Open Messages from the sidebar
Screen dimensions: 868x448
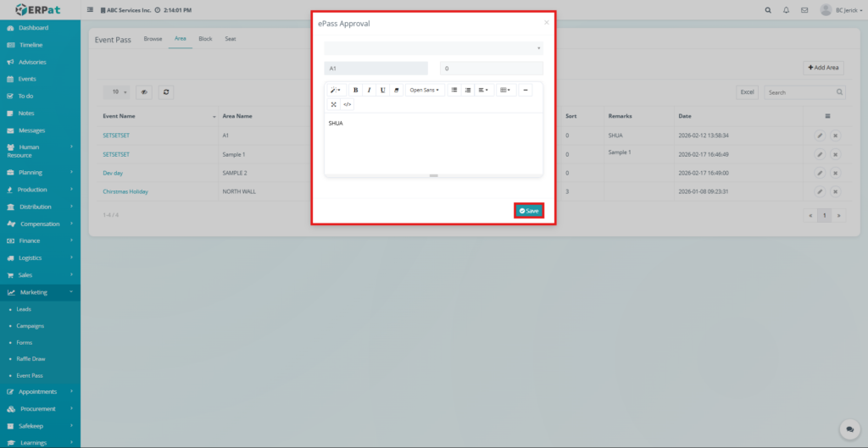click(x=31, y=130)
